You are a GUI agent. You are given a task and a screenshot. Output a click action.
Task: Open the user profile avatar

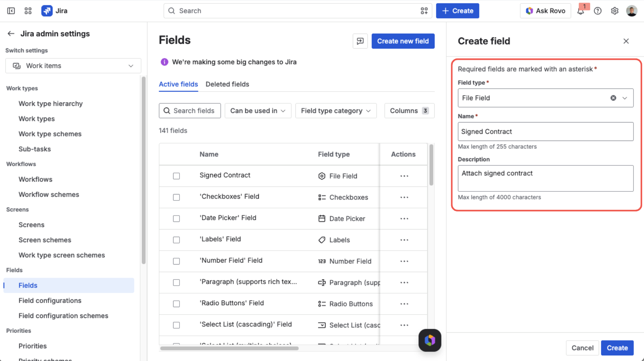(x=632, y=11)
